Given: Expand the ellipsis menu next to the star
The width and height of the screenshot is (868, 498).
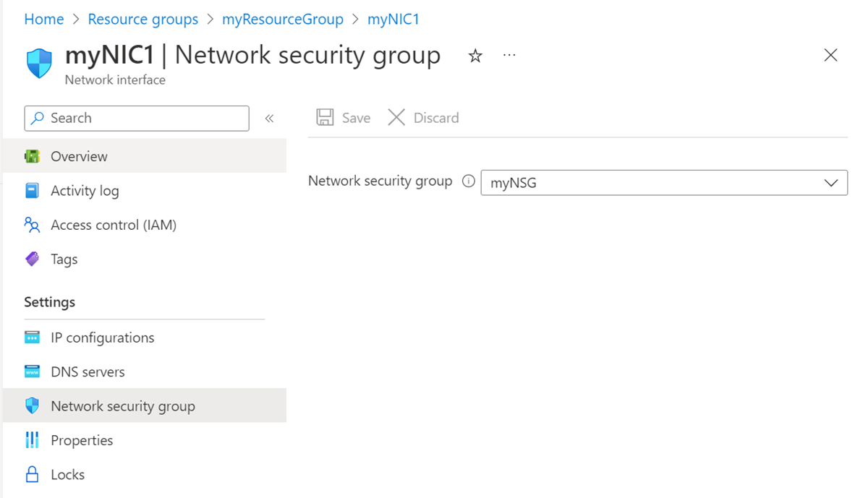Looking at the screenshot, I should (509, 55).
